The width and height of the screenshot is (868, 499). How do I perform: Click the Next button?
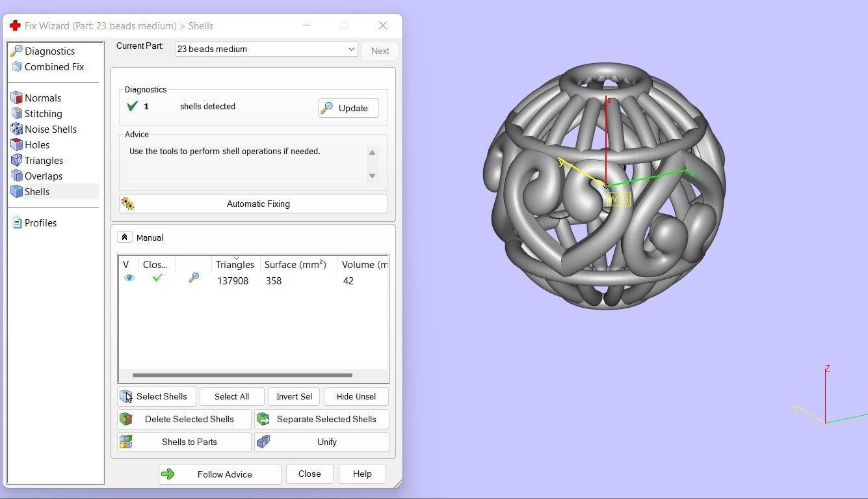pyautogui.click(x=380, y=51)
